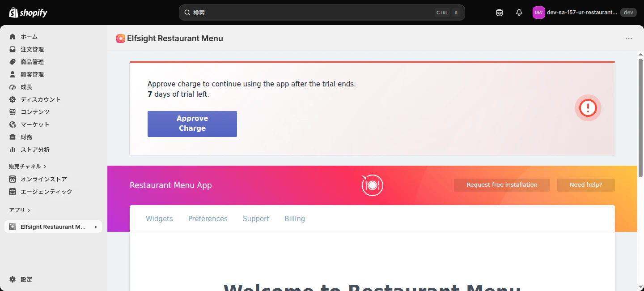
Task: Open 財務 in the sidebar
Action: 53,137
